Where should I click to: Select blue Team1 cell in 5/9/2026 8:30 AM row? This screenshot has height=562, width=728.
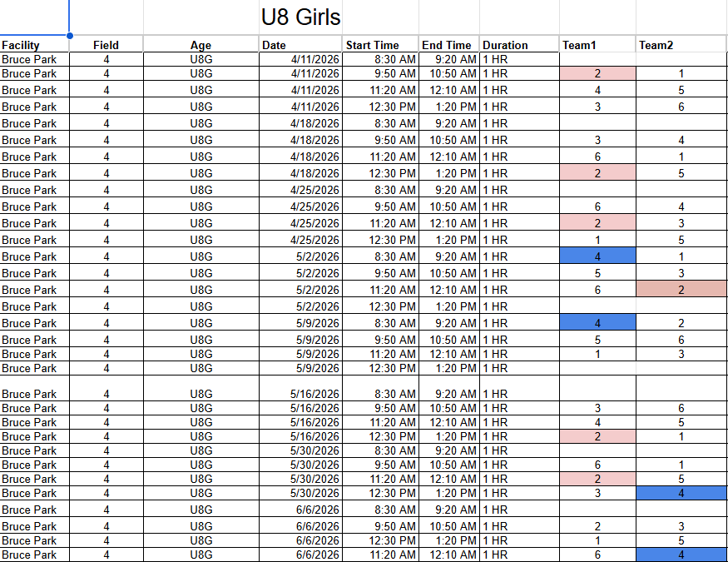click(597, 323)
